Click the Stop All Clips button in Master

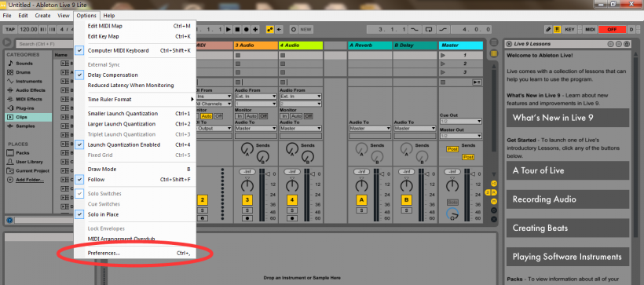[x=443, y=82]
